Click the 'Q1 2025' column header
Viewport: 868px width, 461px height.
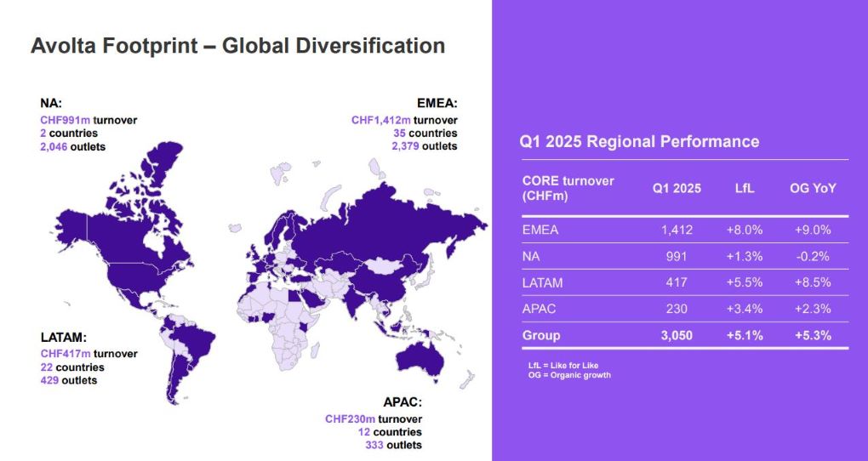(x=677, y=188)
